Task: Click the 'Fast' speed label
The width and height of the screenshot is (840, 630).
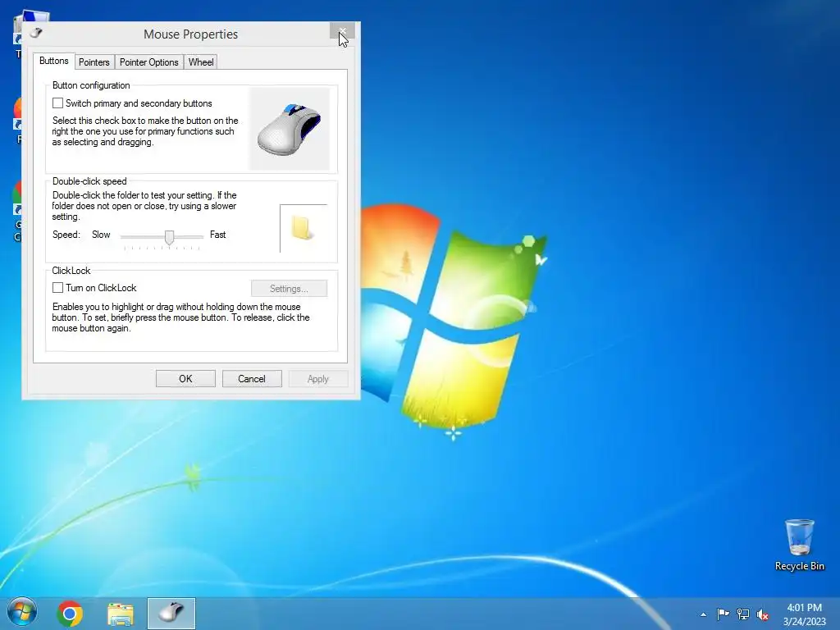Action: tap(217, 235)
